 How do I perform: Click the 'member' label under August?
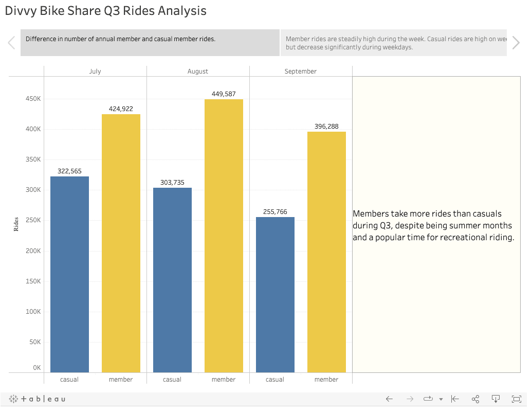tap(224, 380)
